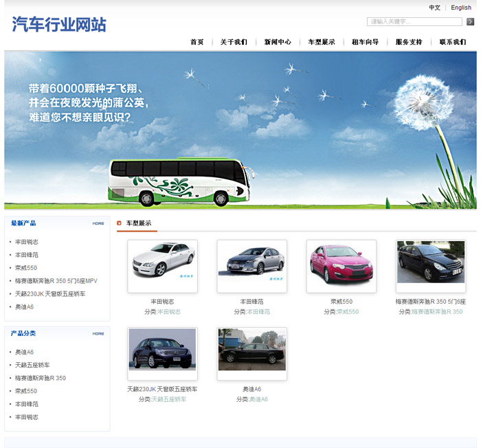Click the search keyword input field
This screenshot has height=448, width=481.
pyautogui.click(x=414, y=22)
